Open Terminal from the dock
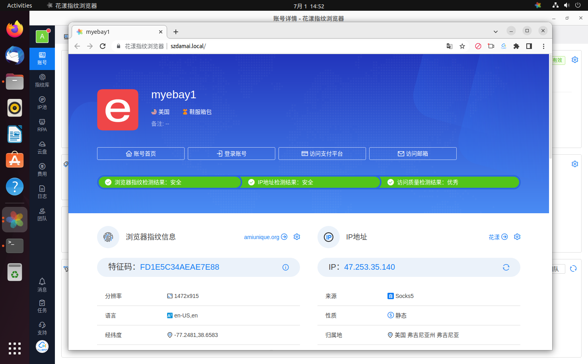Image resolution: width=588 pixels, height=364 pixels. pos(15,246)
